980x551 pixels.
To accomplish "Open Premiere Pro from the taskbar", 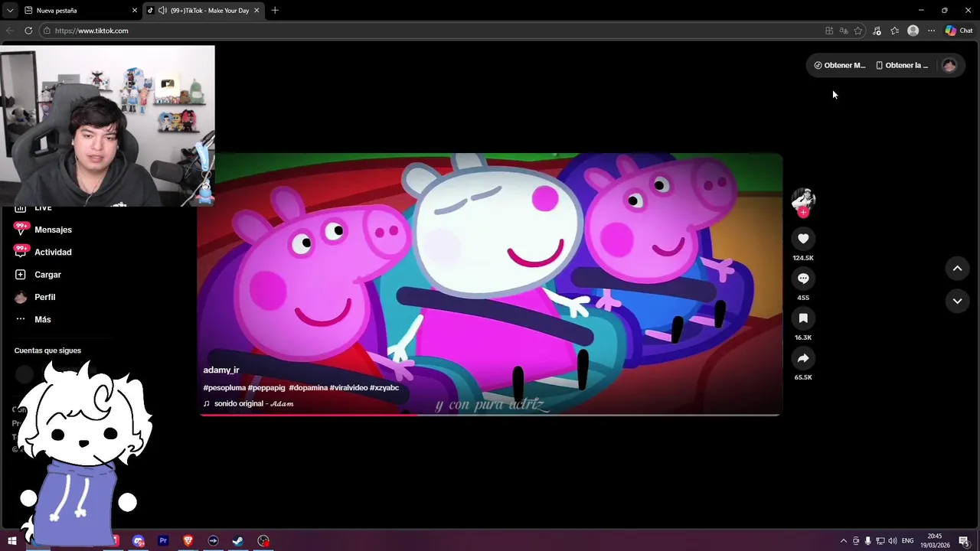I will [163, 541].
